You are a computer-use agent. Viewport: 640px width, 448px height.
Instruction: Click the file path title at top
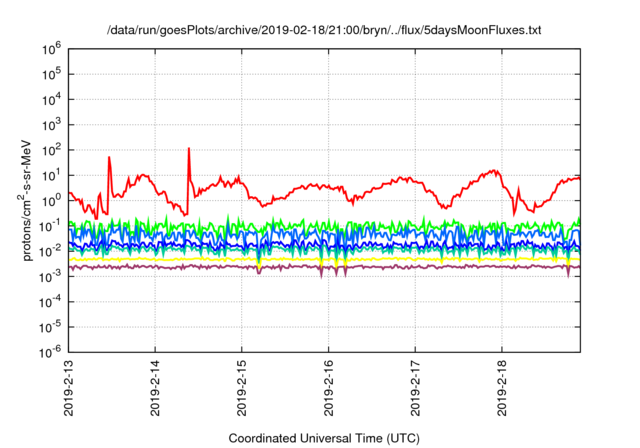324,30
